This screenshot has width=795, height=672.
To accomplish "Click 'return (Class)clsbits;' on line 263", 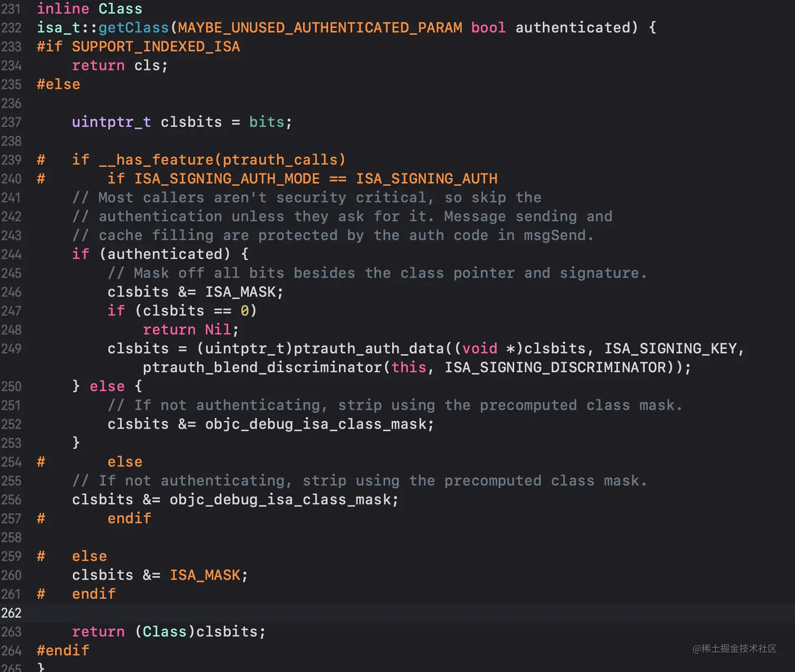I will [x=169, y=632].
